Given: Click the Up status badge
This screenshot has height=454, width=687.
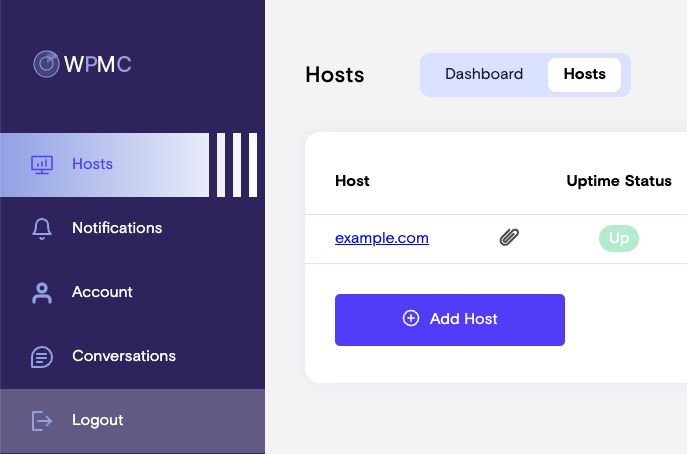Looking at the screenshot, I should pos(619,238).
